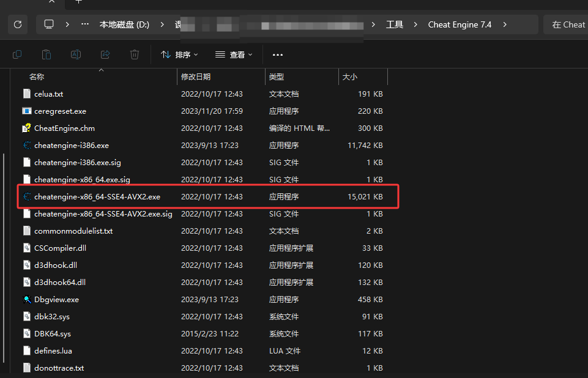
Task: Select file defines.lua
Action: click(53, 351)
